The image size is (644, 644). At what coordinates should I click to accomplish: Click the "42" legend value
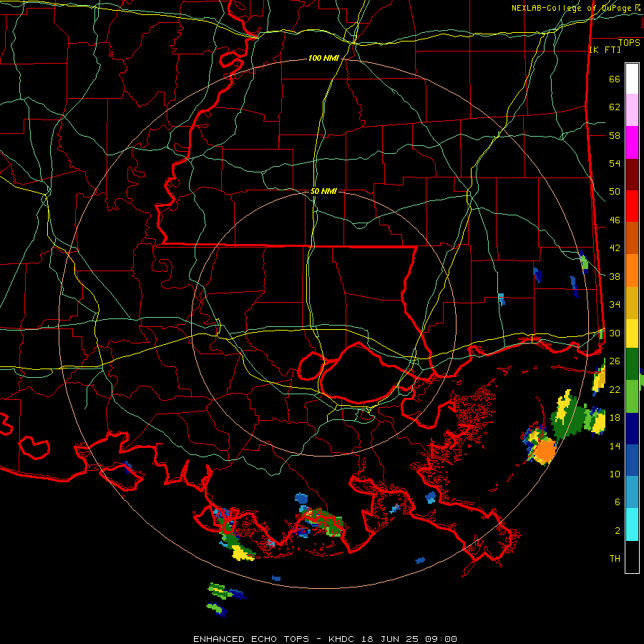(x=615, y=248)
